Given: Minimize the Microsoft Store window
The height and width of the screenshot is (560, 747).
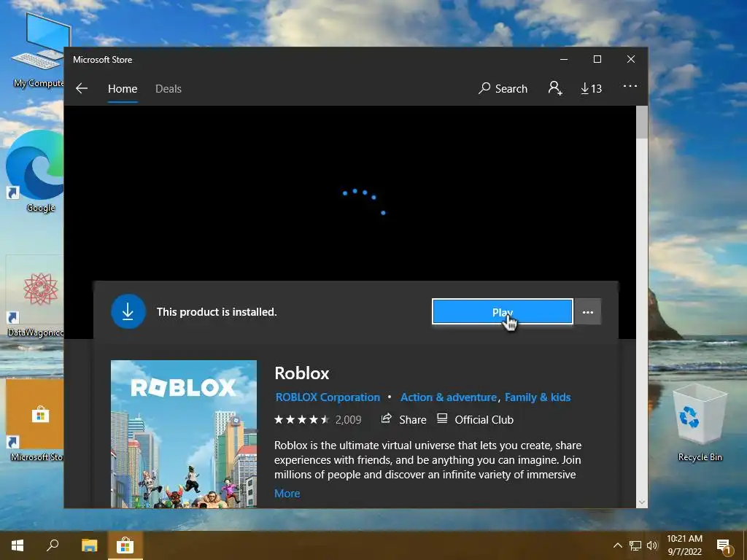Looking at the screenshot, I should 564,59.
